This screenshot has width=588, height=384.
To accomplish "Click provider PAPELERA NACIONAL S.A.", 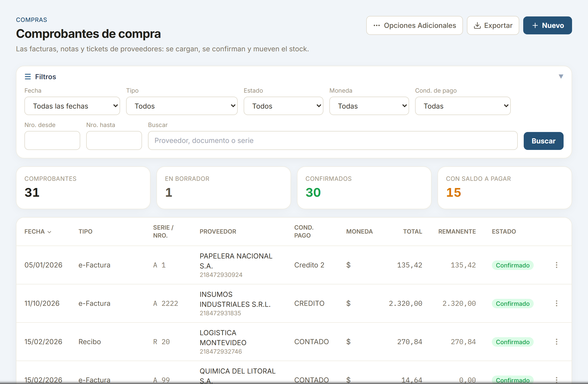I will (x=236, y=261).
